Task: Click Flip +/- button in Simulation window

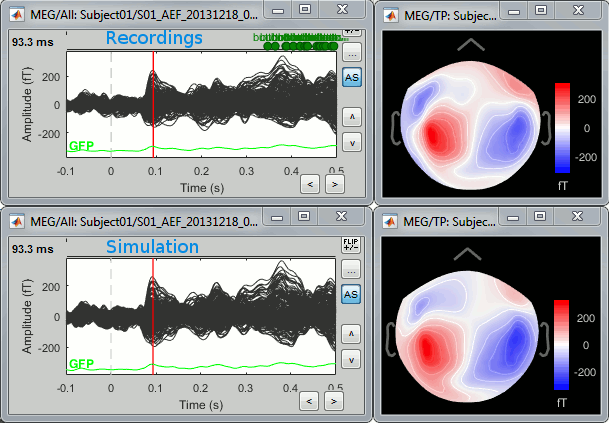Action: (x=351, y=244)
